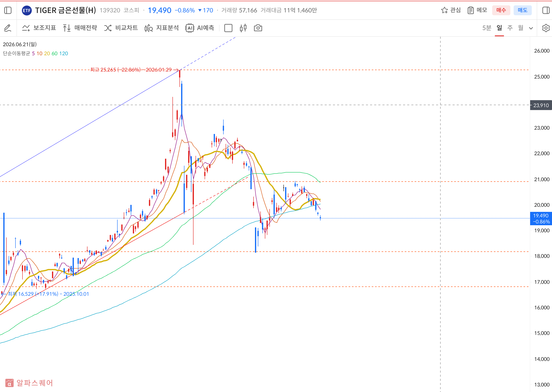The width and height of the screenshot is (552, 392).
Task: Click the TIGER 금은선물(H) stock name
Action: point(65,10)
